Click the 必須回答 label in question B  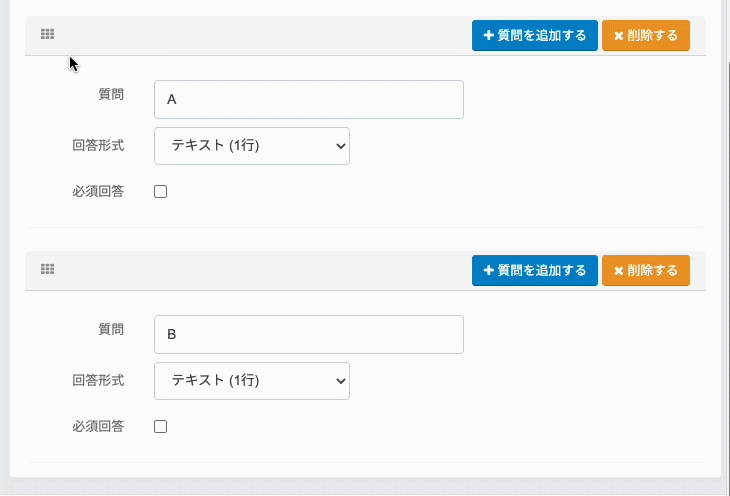pyautogui.click(x=98, y=426)
